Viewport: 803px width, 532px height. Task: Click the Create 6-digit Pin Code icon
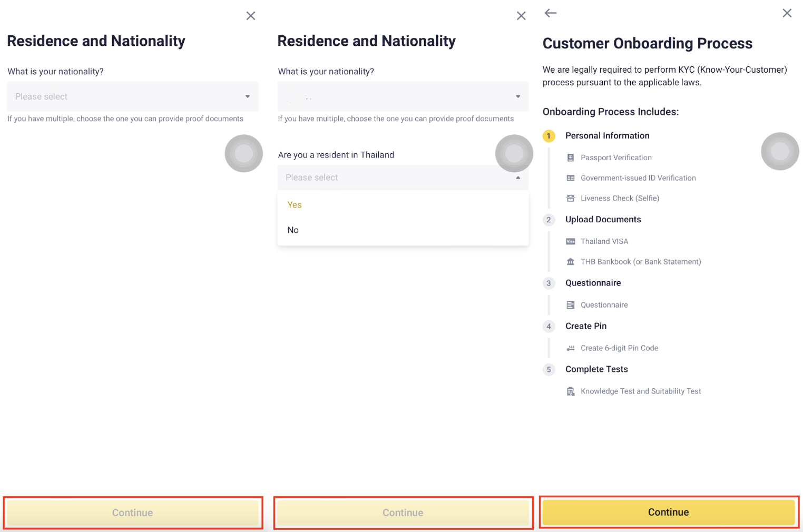coord(570,348)
